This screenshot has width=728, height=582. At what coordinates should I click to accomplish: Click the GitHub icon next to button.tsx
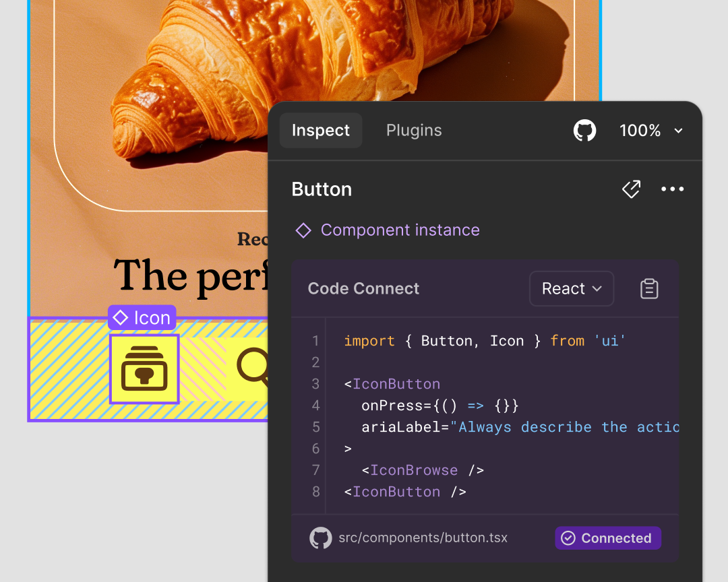coord(321,538)
